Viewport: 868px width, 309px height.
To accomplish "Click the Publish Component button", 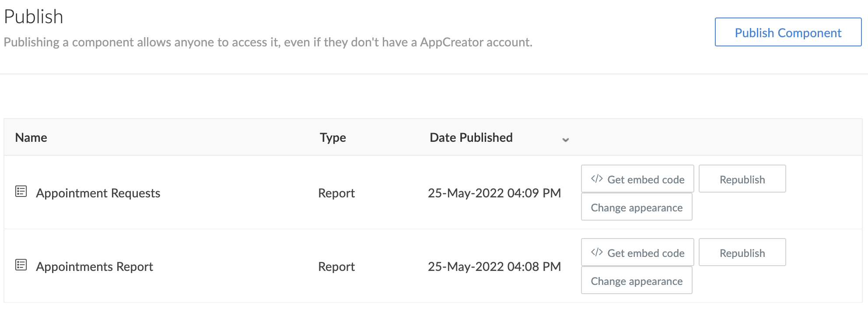I will click(x=788, y=32).
